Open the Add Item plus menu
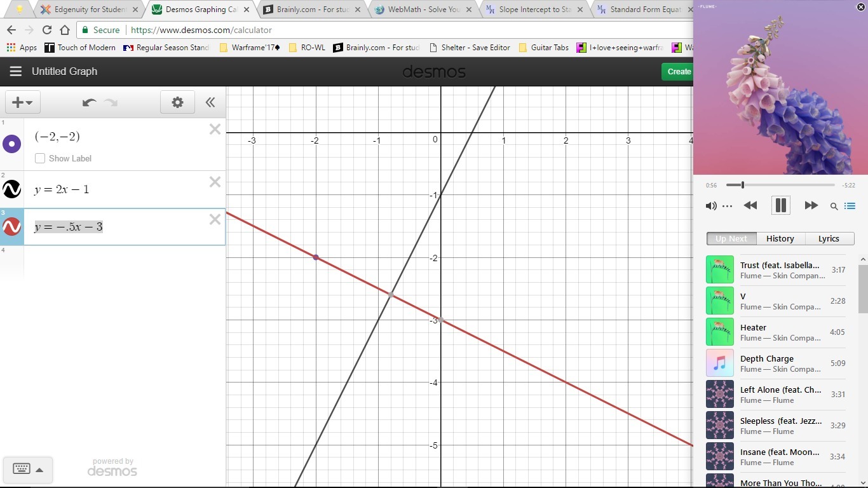Image resolution: width=868 pixels, height=488 pixels. click(x=23, y=102)
